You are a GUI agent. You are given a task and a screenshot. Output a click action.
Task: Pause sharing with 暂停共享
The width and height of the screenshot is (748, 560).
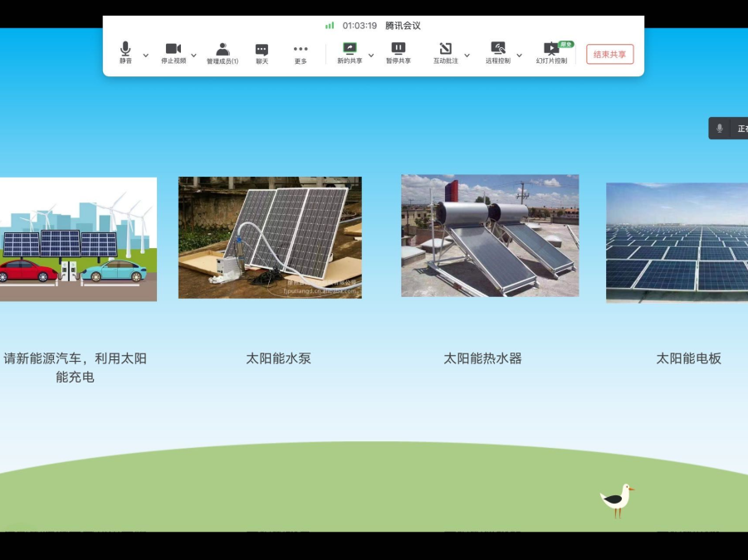click(x=398, y=52)
